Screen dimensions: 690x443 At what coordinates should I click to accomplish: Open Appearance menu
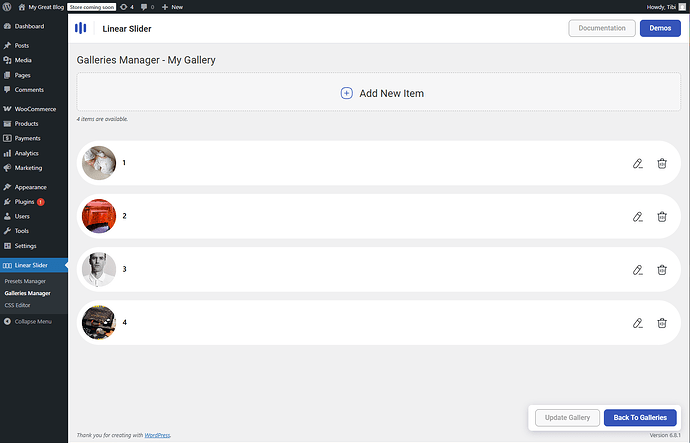point(34,187)
